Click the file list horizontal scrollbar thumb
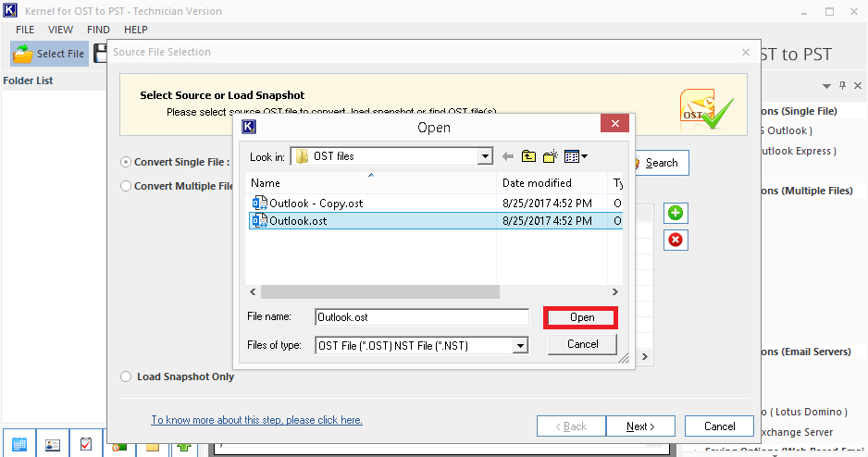The image size is (868, 457). (380, 291)
